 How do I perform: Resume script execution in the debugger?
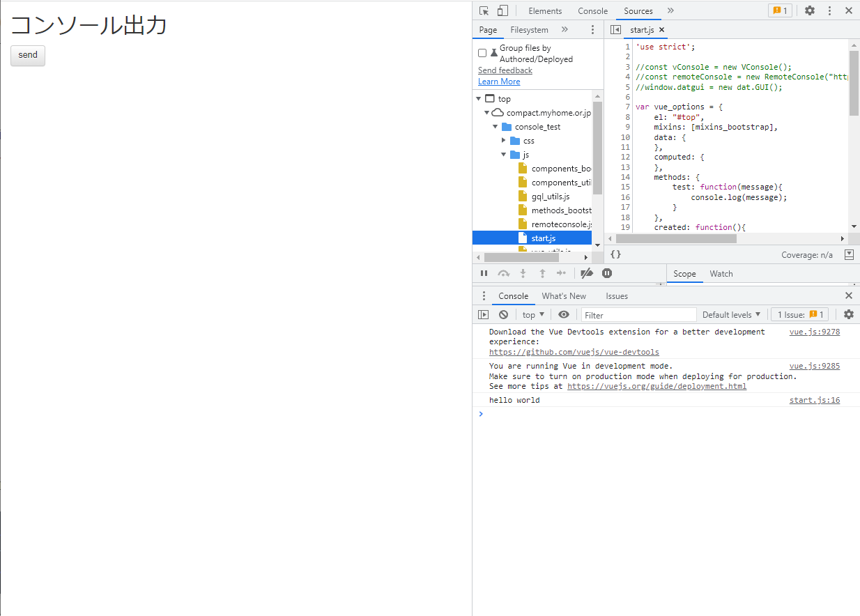[x=484, y=273]
